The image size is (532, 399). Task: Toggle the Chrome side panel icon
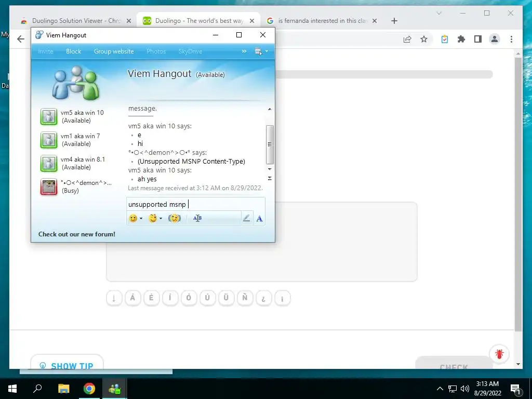tap(478, 39)
